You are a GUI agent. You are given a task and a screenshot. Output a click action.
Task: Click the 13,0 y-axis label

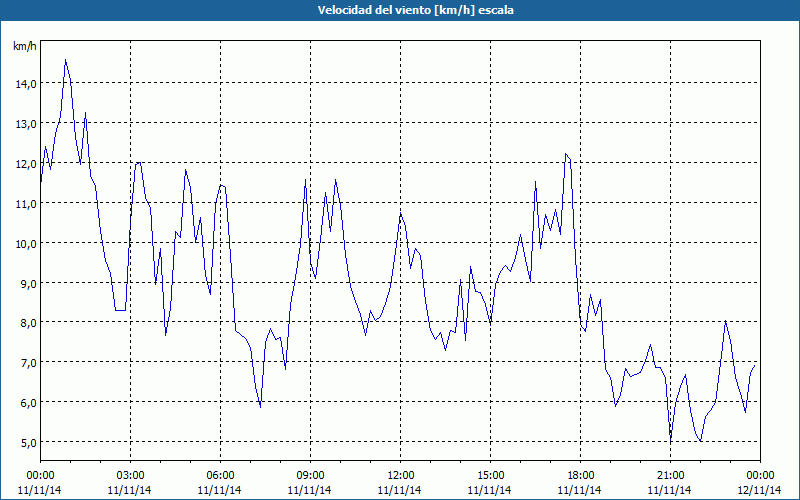(x=26, y=123)
